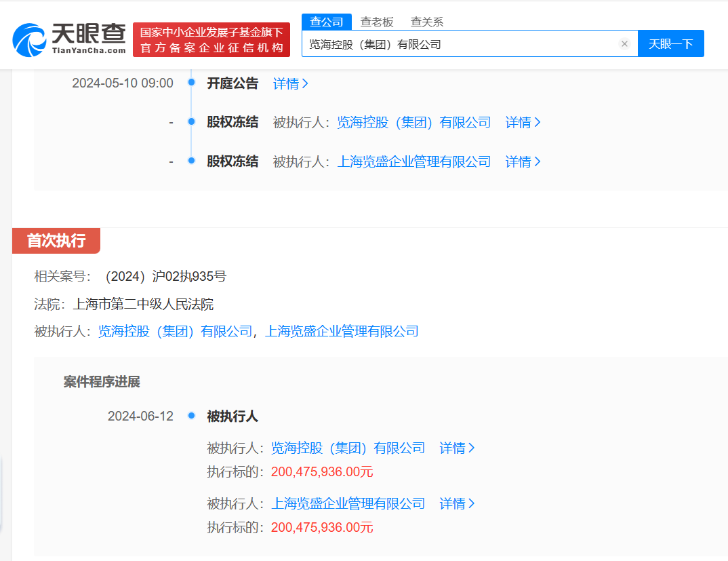Click the company name search input field
728x561 pixels.
point(461,44)
